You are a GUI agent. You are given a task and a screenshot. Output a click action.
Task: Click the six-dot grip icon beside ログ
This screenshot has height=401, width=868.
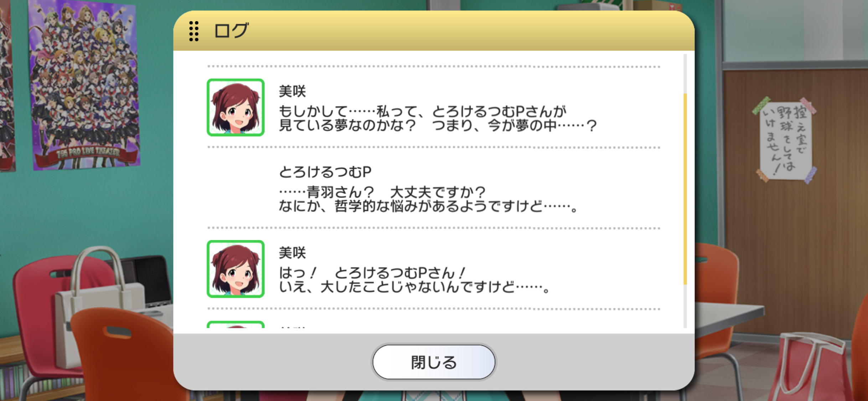pos(194,31)
